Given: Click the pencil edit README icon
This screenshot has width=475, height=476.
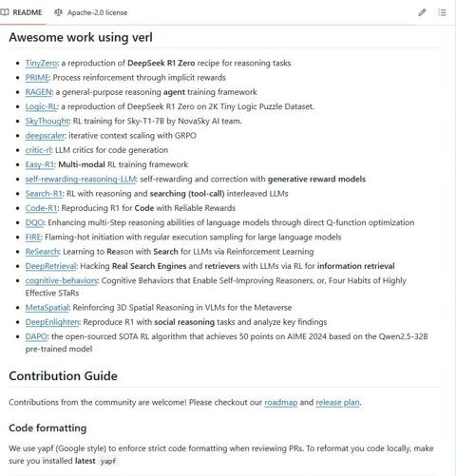Looking at the screenshot, I should tap(422, 12).
